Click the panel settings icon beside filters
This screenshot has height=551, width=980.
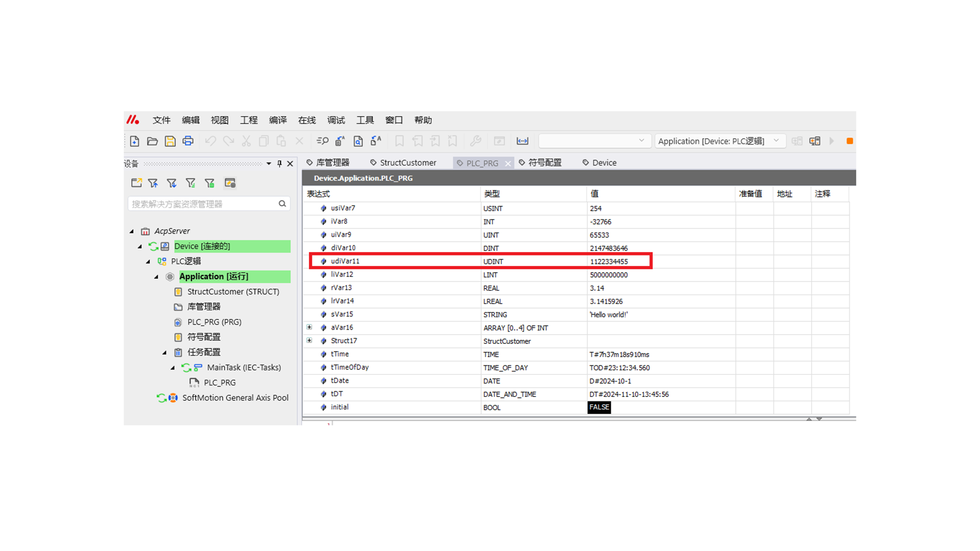pos(230,183)
